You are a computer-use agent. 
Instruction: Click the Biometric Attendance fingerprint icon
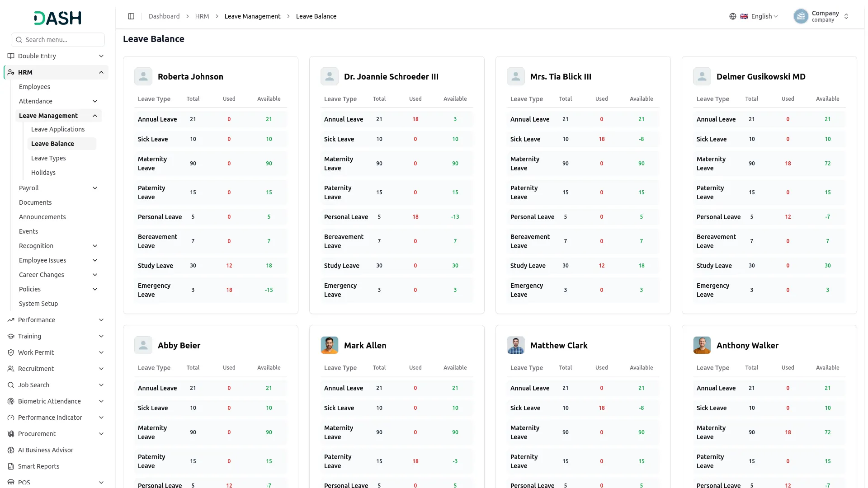click(x=11, y=401)
